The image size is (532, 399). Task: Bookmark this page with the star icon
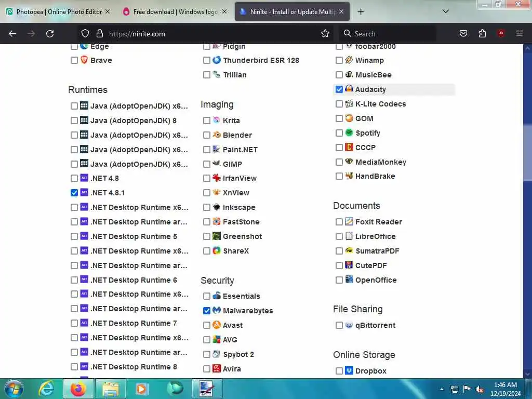325,33
